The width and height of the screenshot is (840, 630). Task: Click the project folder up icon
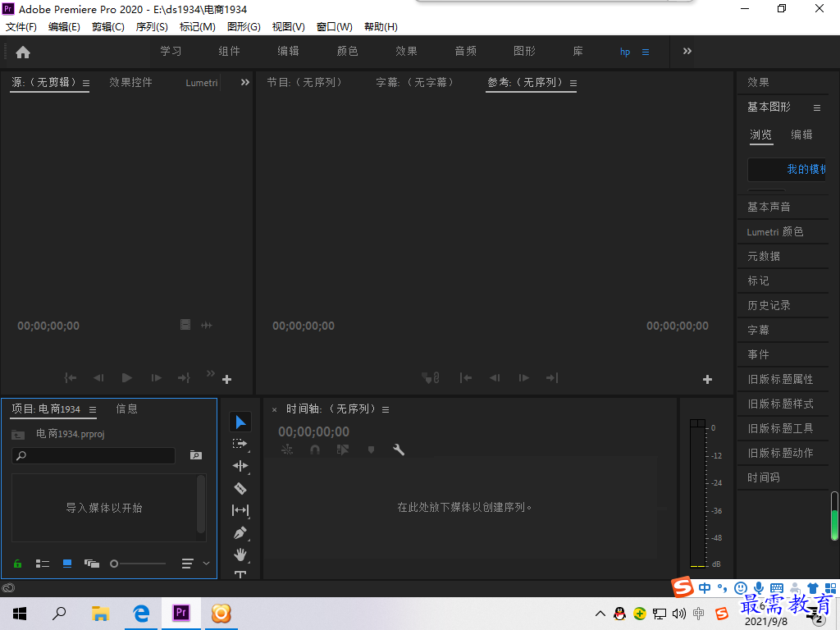[x=18, y=435]
